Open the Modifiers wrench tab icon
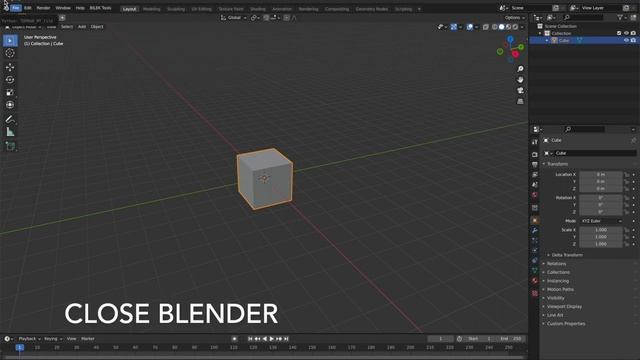 [535, 231]
